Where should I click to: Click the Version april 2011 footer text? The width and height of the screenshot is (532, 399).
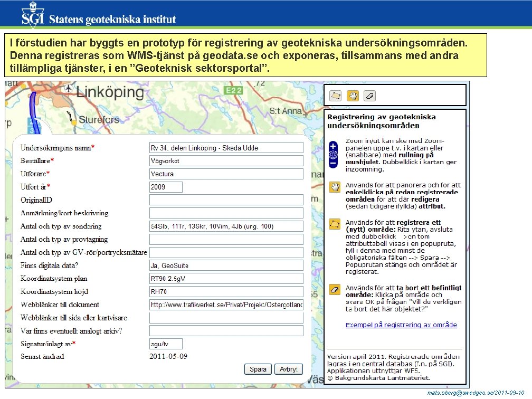click(x=394, y=367)
